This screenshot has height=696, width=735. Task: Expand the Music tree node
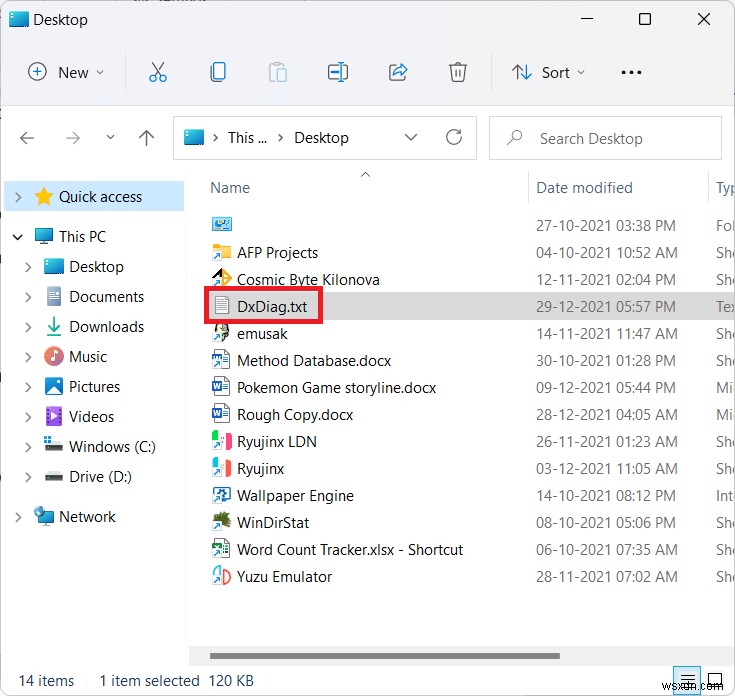(29, 357)
